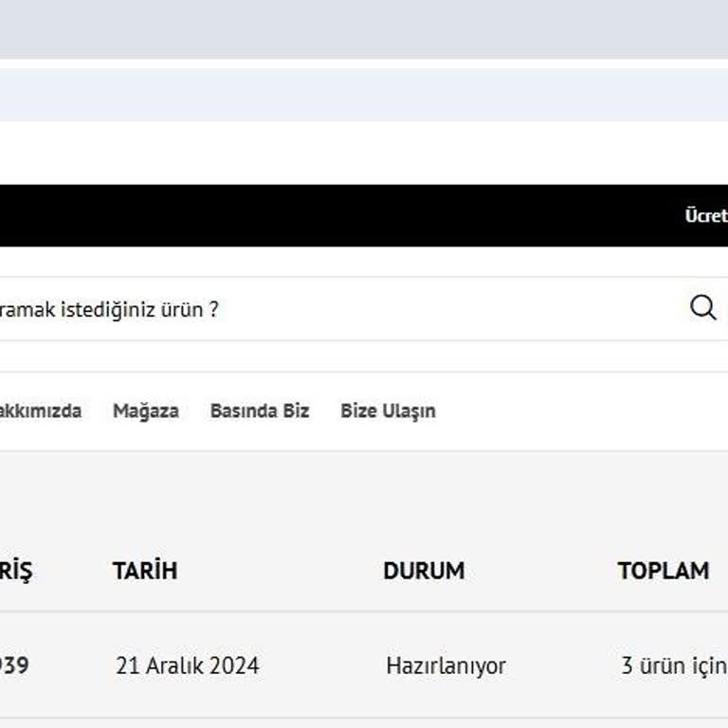The image size is (728, 728).
Task: Open the Basında Biz menu item
Action: [260, 411]
